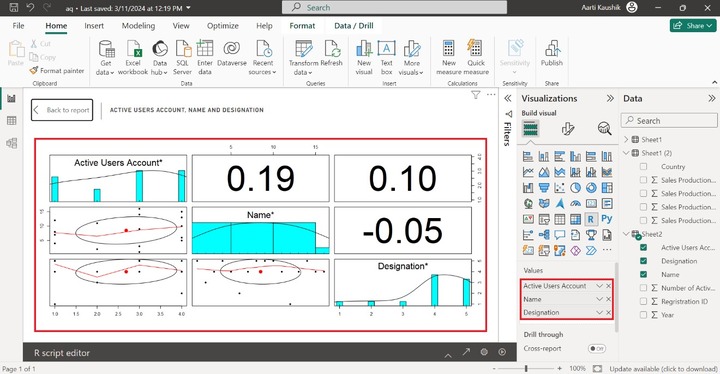Open the File menu
Viewport: 720px width, 374px height.
click(18, 26)
